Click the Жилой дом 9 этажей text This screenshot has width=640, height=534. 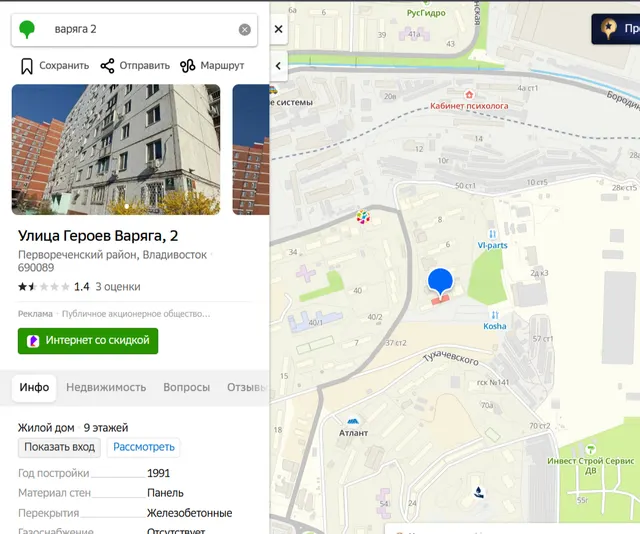[73, 428]
